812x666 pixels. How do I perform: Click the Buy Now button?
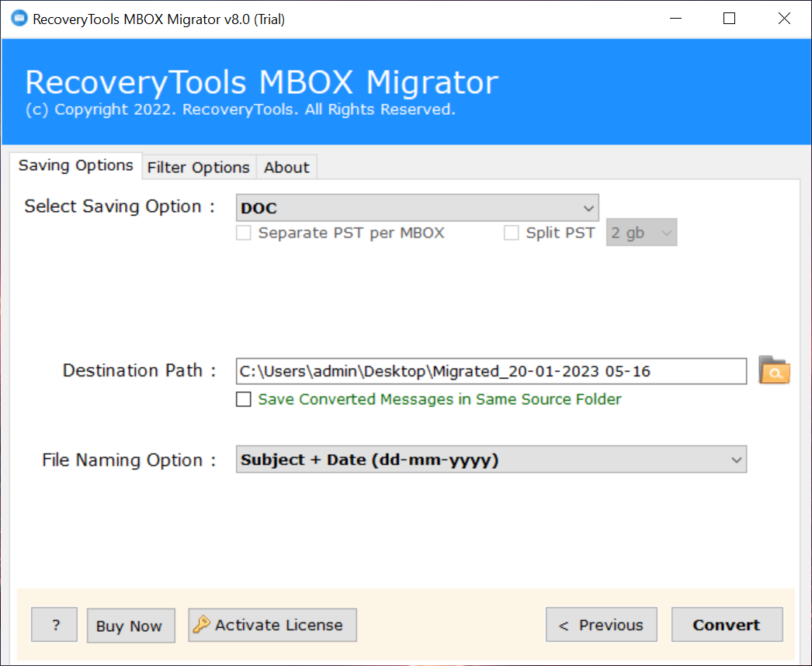(130, 626)
